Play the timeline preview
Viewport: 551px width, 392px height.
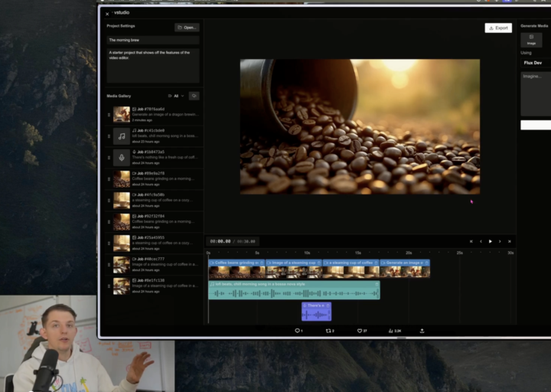[x=491, y=241]
